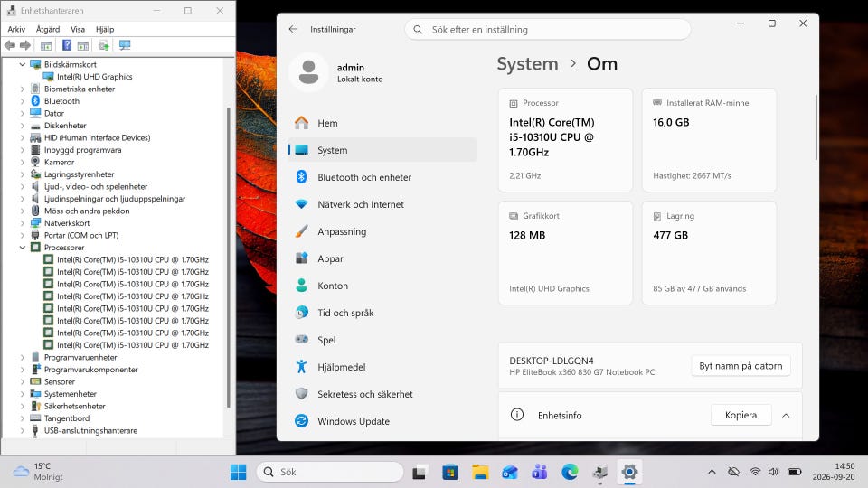Collapse the Bildskärmskort node
Image resolution: width=868 pixels, height=488 pixels.
pyautogui.click(x=22, y=64)
